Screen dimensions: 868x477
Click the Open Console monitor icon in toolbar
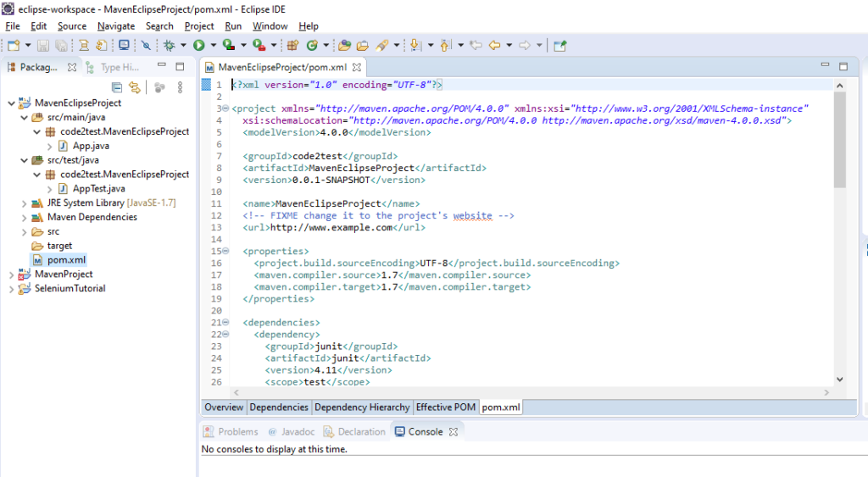(124, 46)
